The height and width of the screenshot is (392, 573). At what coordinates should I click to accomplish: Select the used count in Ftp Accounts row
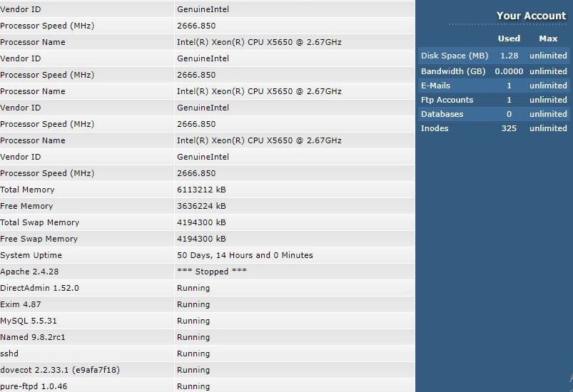click(509, 100)
